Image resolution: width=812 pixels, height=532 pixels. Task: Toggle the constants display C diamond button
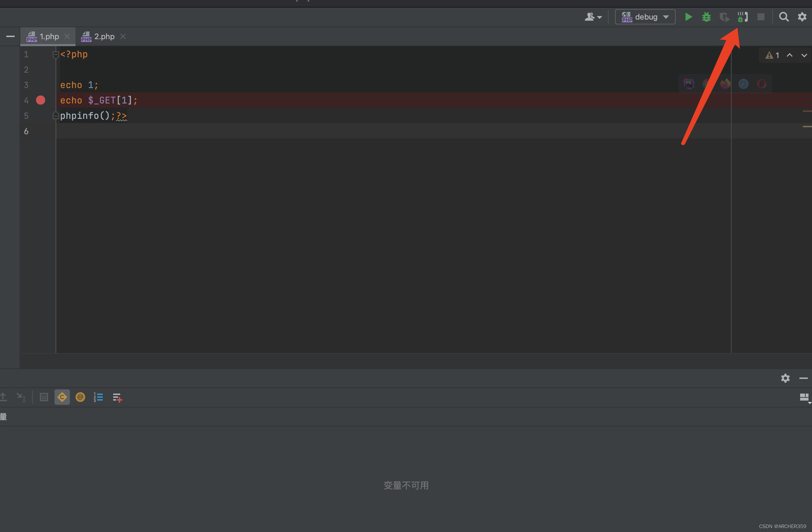click(x=62, y=397)
